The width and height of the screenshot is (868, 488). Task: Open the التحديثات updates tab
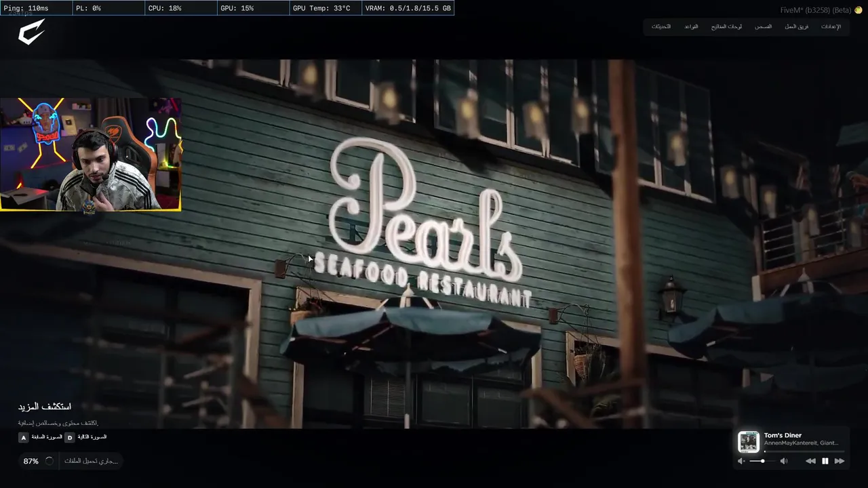click(x=661, y=26)
